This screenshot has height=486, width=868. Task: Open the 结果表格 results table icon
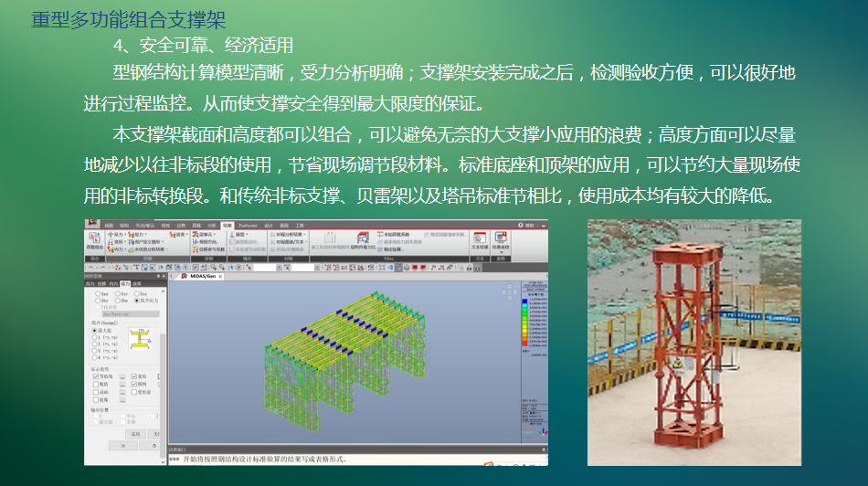point(501,242)
